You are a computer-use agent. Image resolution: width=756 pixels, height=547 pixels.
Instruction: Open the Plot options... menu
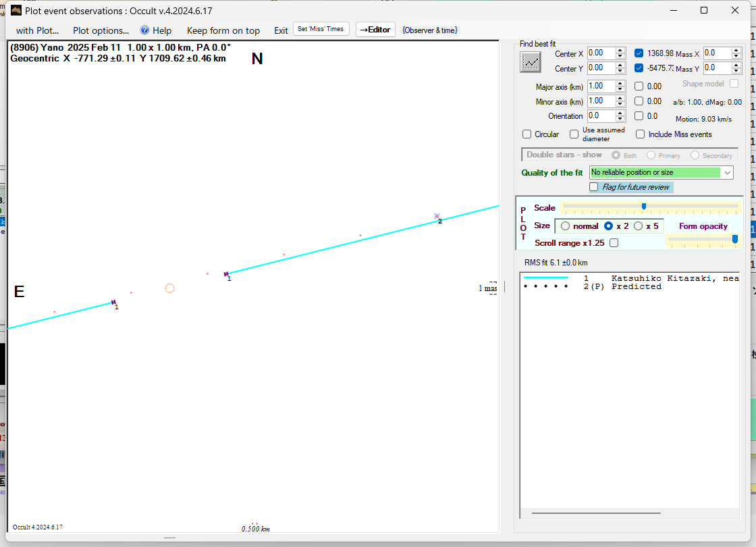[101, 30]
